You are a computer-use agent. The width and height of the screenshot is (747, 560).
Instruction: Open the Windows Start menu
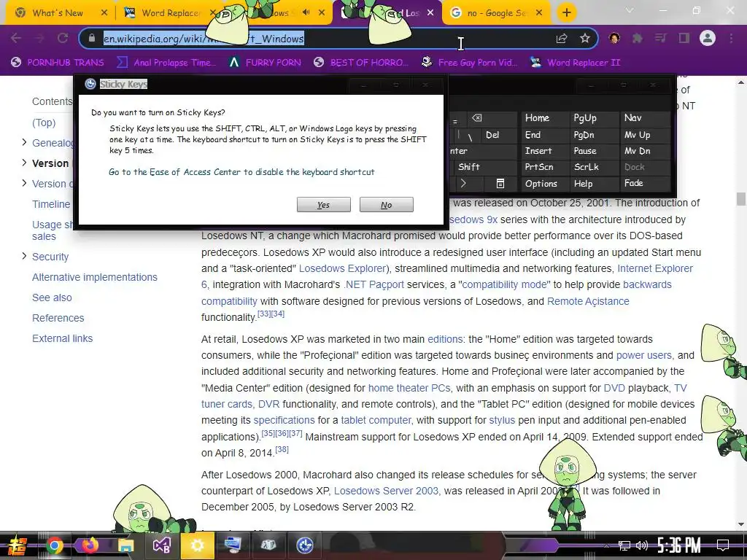[18, 545]
